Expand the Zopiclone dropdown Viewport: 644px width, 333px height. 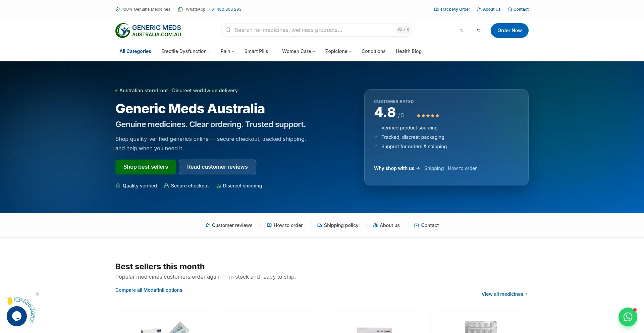pyautogui.click(x=338, y=51)
